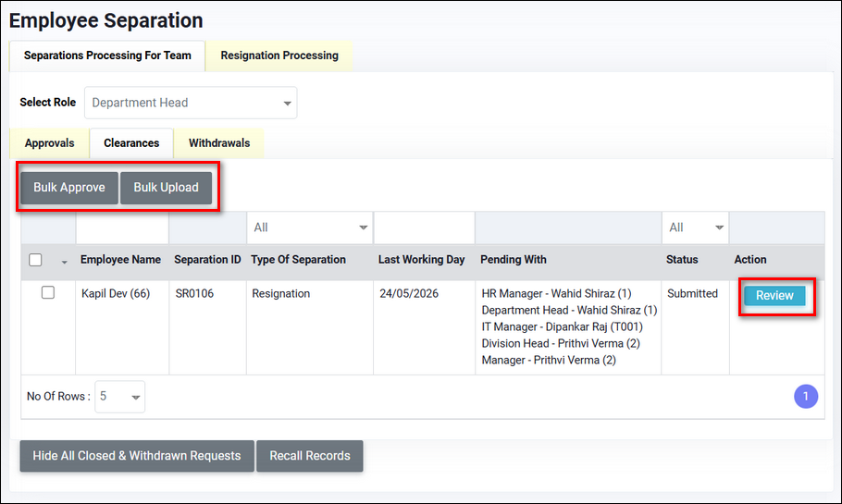Select Separations Processing For Team tab
Screen dimensions: 842x504
tap(107, 55)
